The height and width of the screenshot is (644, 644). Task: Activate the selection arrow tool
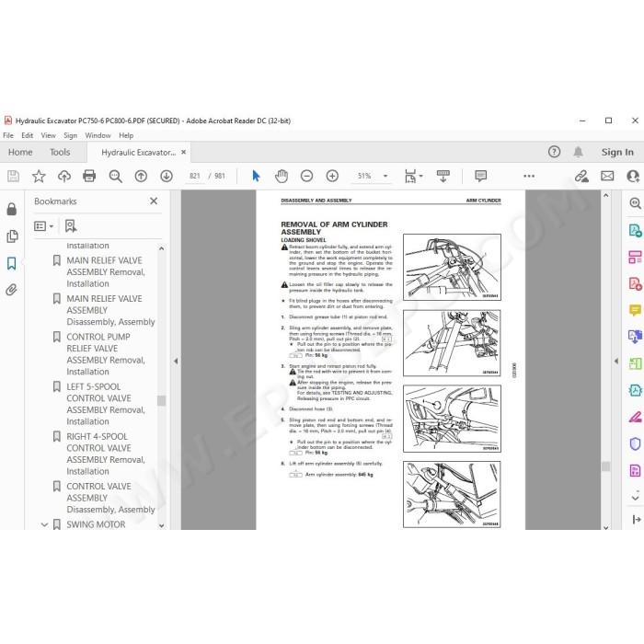click(x=256, y=177)
